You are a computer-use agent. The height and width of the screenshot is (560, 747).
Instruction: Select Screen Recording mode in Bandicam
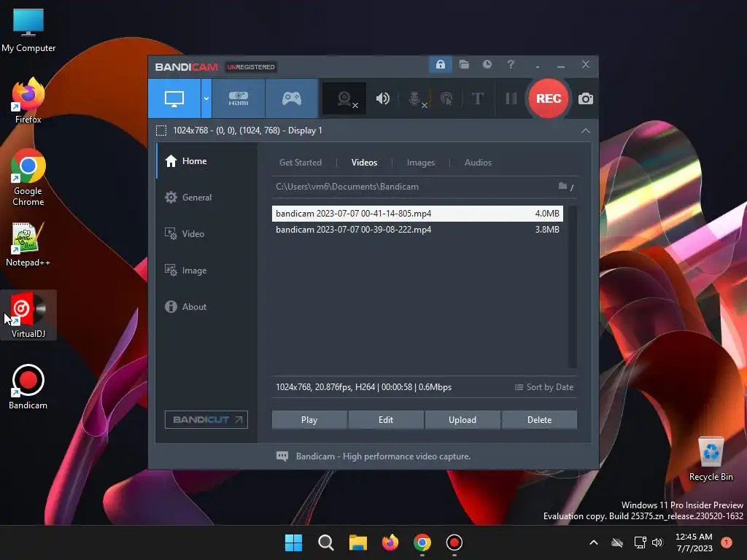point(174,98)
